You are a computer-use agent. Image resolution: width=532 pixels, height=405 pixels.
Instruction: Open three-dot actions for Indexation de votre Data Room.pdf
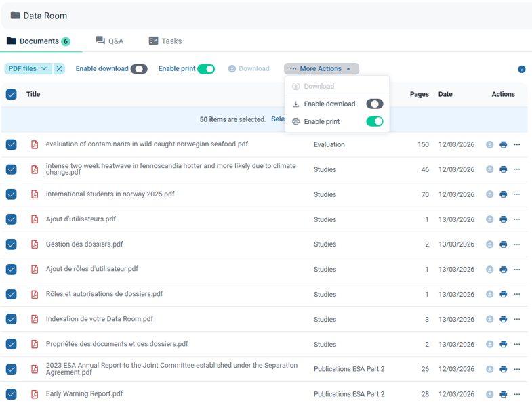(517, 319)
